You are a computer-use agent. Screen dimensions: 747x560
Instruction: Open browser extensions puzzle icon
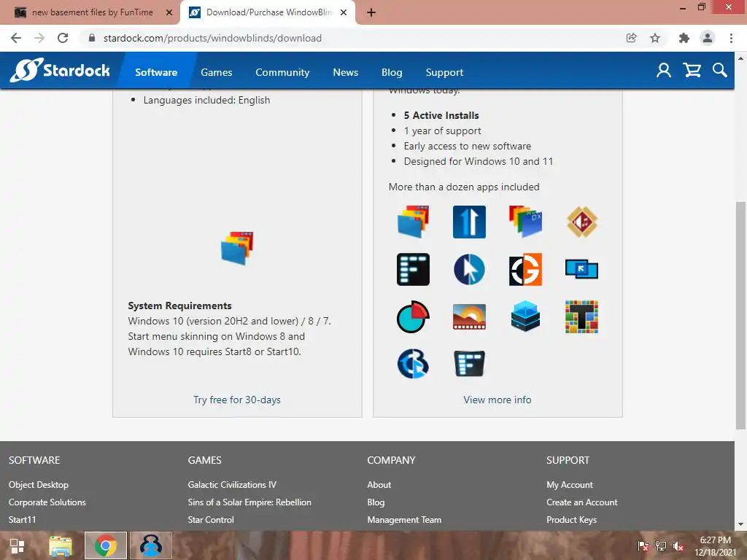(684, 38)
